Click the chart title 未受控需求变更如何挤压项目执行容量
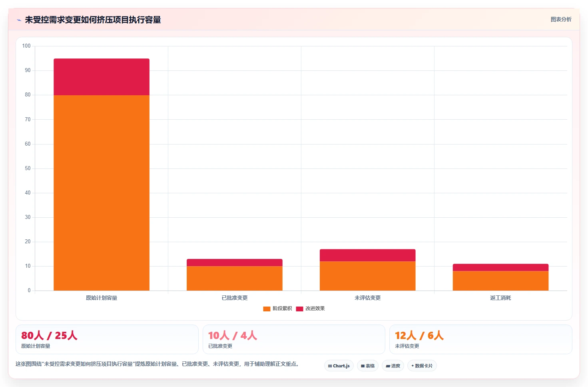This screenshot has width=588, height=387. click(93, 20)
